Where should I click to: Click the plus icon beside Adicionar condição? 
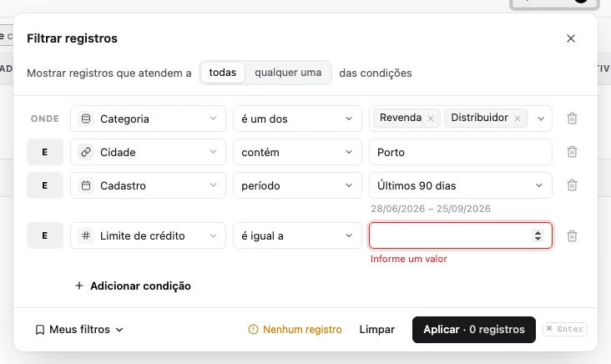pyautogui.click(x=79, y=286)
